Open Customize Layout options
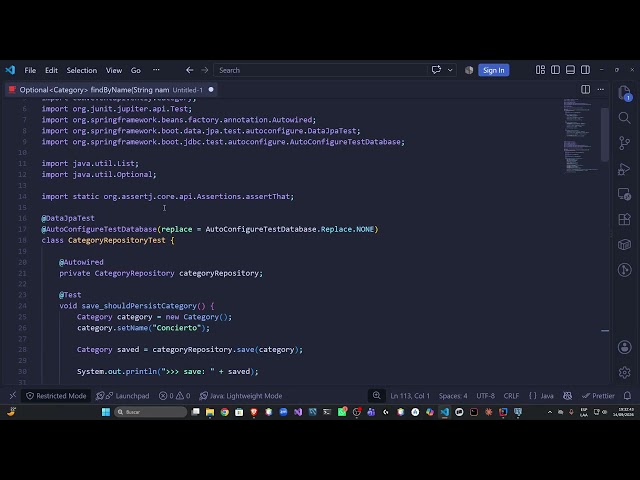Screen dimensions: 640x480 click(x=540, y=70)
